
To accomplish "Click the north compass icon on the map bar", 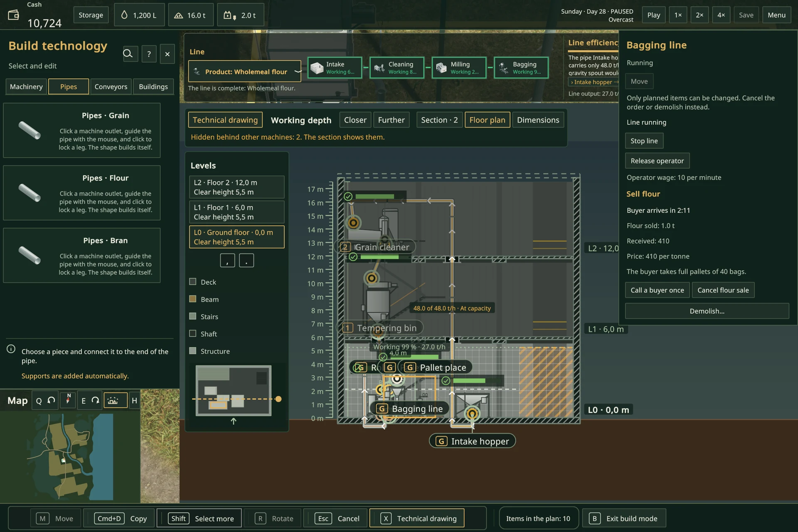I will 68,401.
